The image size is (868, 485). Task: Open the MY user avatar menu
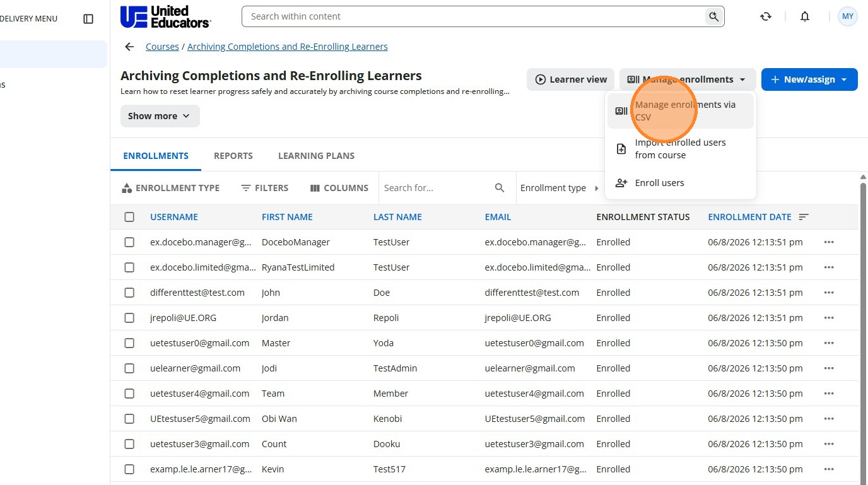[x=848, y=16]
